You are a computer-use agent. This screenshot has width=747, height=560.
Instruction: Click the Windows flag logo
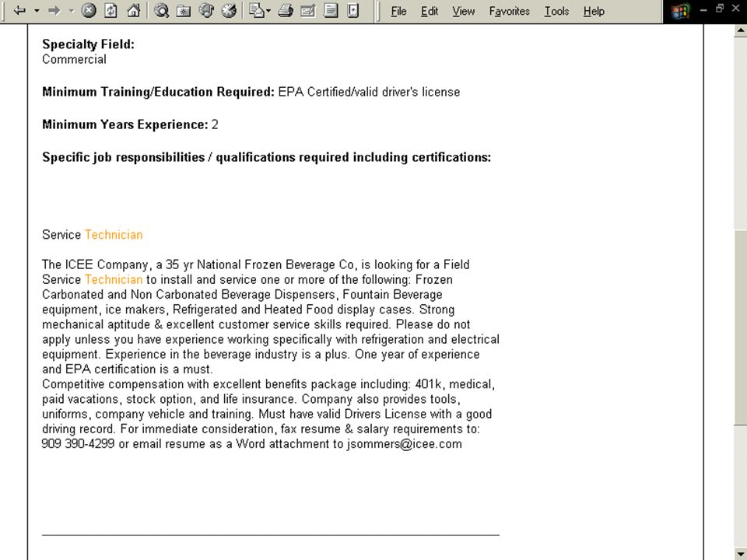tap(681, 11)
